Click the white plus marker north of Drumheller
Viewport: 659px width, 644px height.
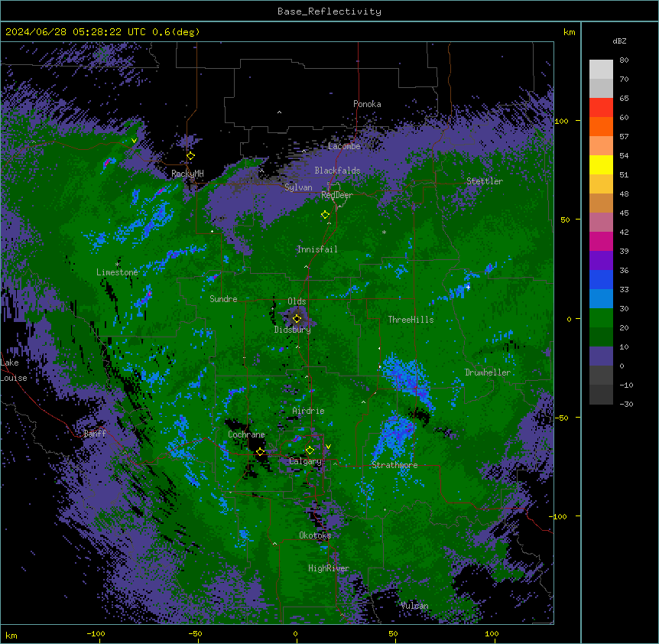tap(468, 287)
